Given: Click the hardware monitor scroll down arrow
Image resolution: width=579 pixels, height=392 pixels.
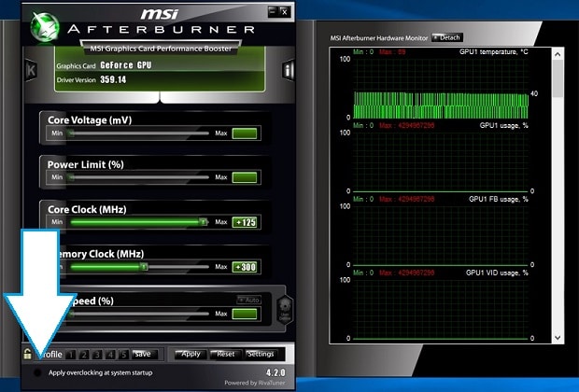Looking at the screenshot, I should click(558, 338).
